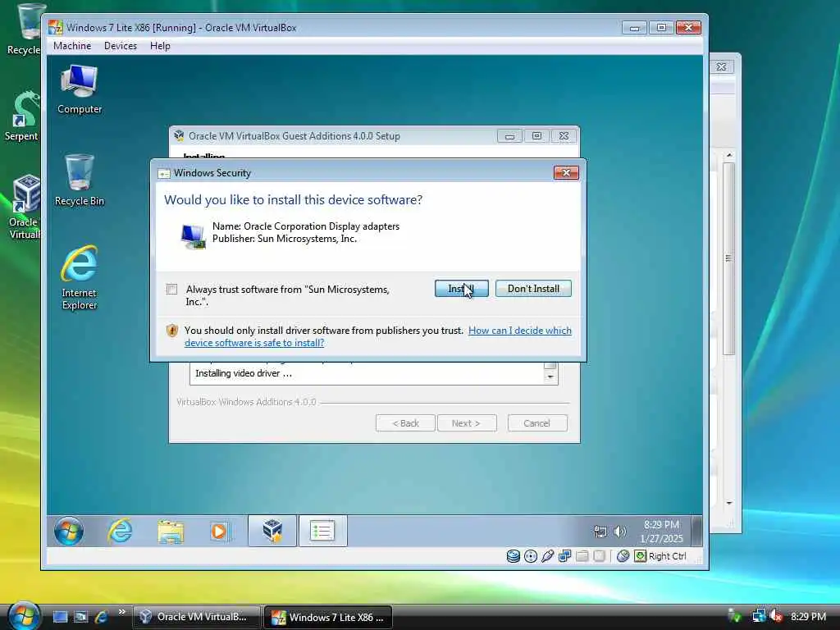Image resolution: width=840 pixels, height=630 pixels.
Task: Click the USB devices status icon
Action: pos(547,556)
